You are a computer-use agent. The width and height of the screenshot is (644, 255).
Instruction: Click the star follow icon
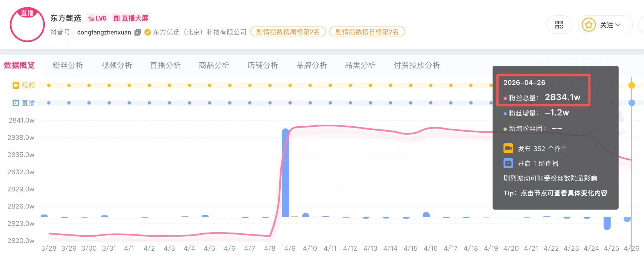point(589,25)
